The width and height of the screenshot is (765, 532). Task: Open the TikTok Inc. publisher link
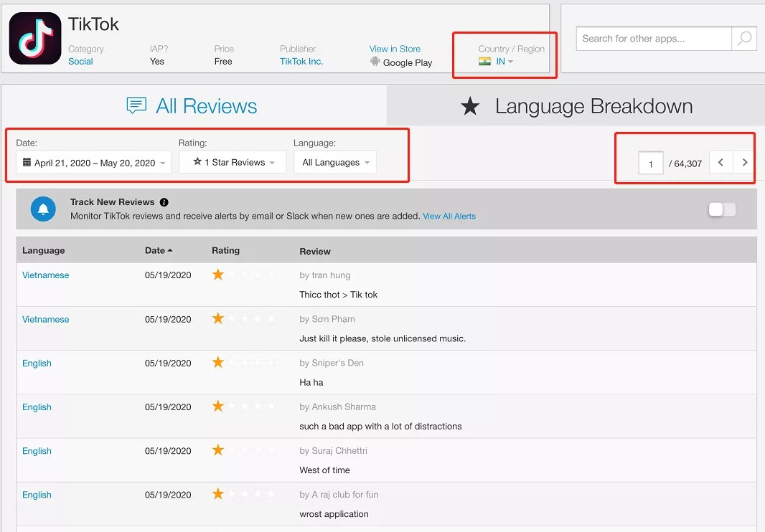click(301, 62)
